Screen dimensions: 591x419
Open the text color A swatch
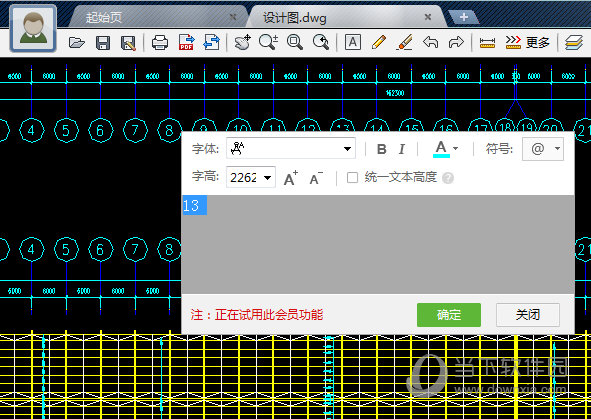441,149
